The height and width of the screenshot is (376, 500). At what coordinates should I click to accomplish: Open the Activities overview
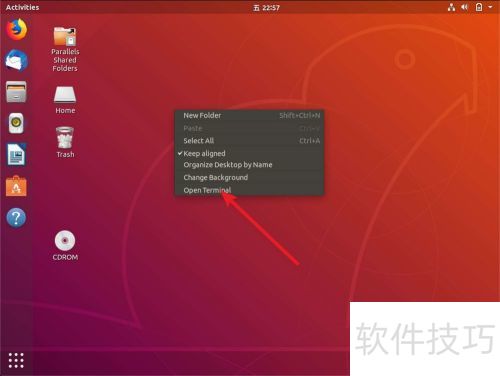pyautogui.click(x=22, y=7)
